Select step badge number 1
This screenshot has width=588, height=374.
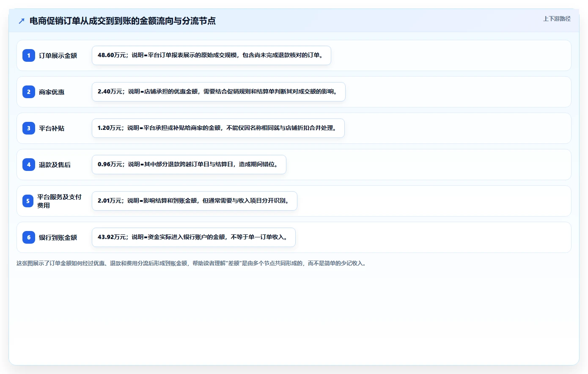29,55
